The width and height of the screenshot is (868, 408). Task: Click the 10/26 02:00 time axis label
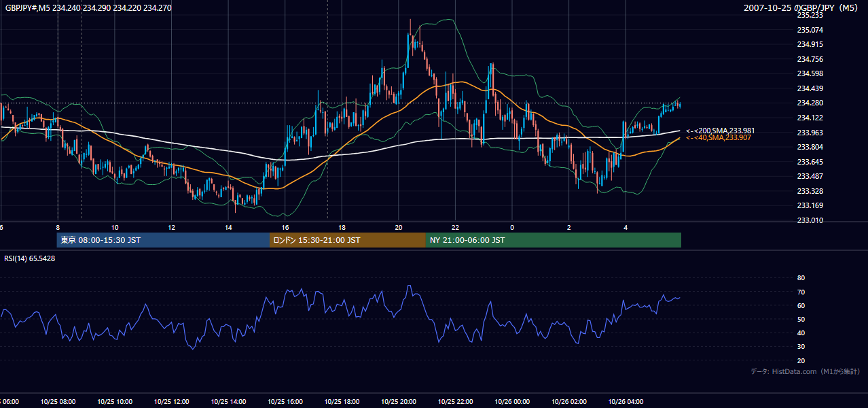coord(568,402)
